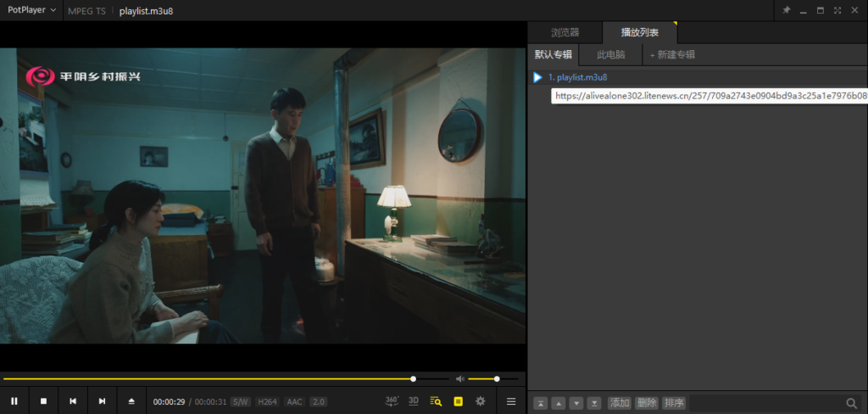This screenshot has height=414, width=868.
Task: Mute audio using the speaker icon
Action: click(459, 378)
